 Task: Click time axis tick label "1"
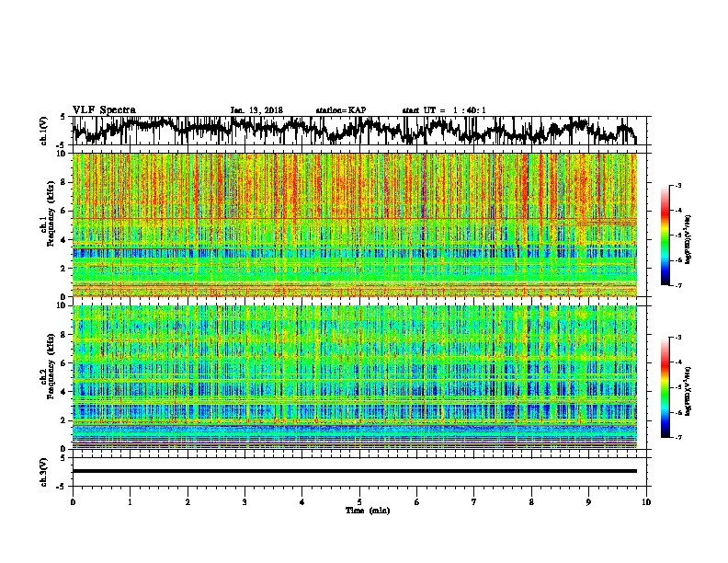130,502
